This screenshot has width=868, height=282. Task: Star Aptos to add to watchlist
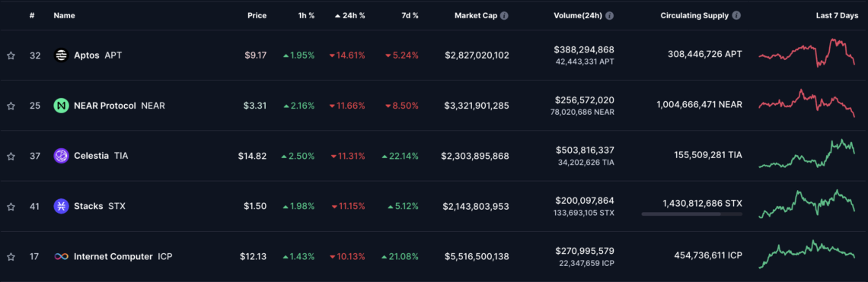click(x=11, y=55)
